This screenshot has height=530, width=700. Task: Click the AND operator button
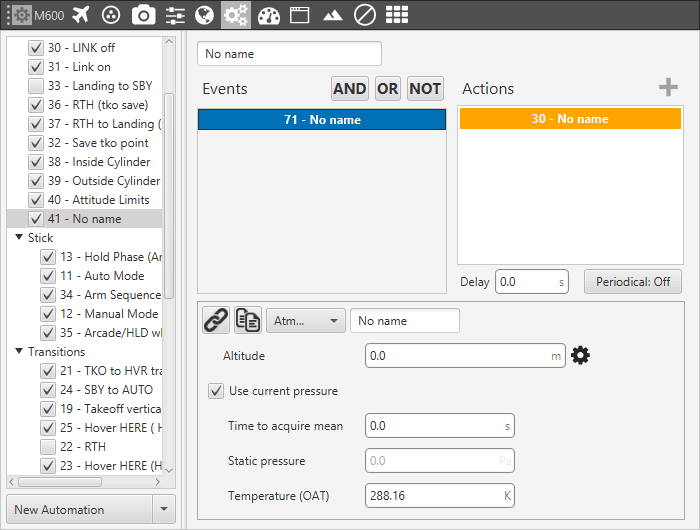tap(350, 88)
